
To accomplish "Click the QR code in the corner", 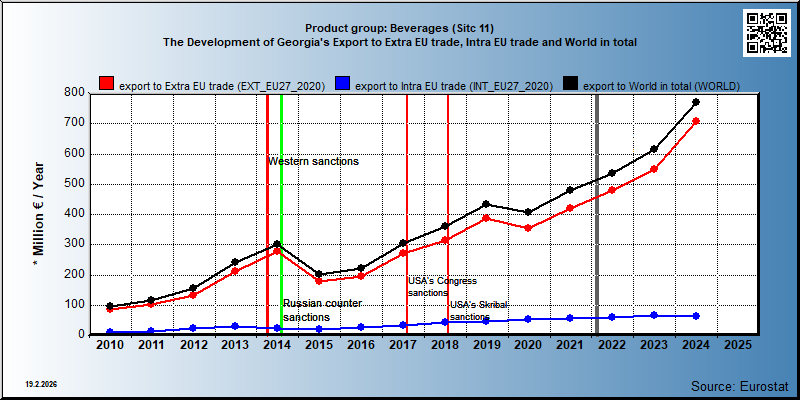I will click(x=769, y=33).
